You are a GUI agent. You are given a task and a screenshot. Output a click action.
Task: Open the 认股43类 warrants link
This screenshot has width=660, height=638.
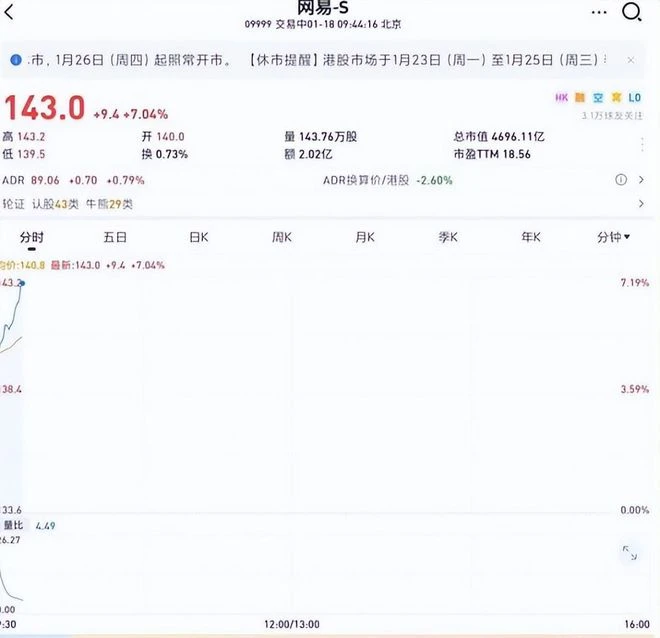tap(55, 204)
